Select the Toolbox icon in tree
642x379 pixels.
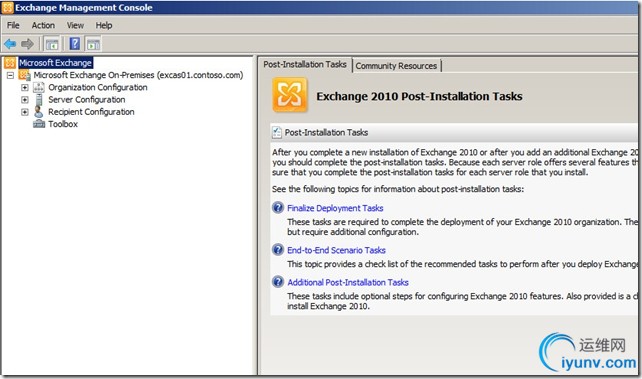pos(39,124)
